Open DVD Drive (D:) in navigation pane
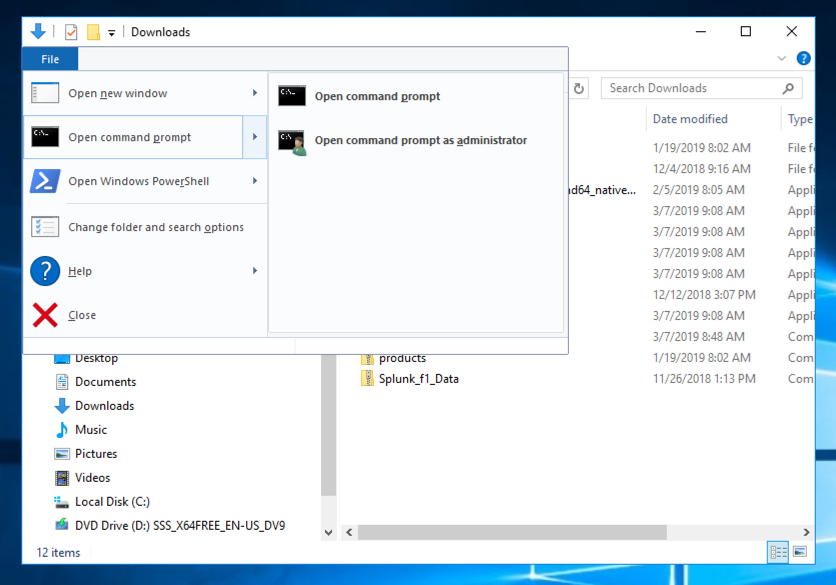This screenshot has height=585, width=836. pyautogui.click(x=180, y=526)
